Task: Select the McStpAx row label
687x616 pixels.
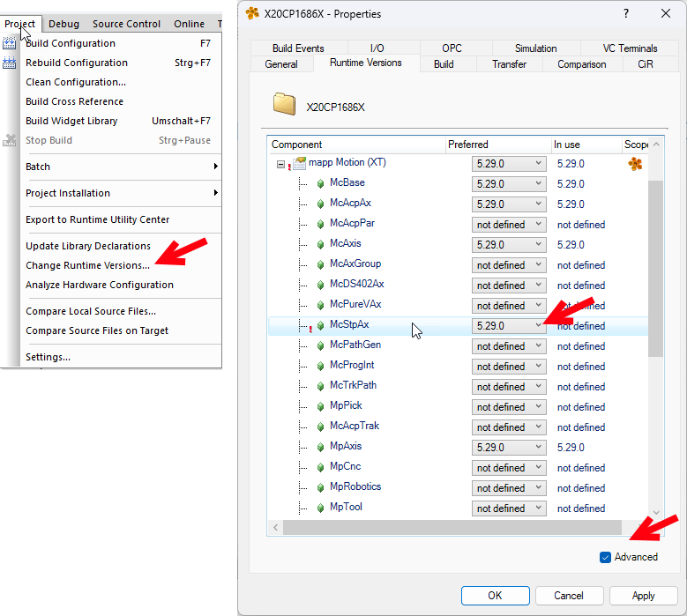Action: coord(349,324)
